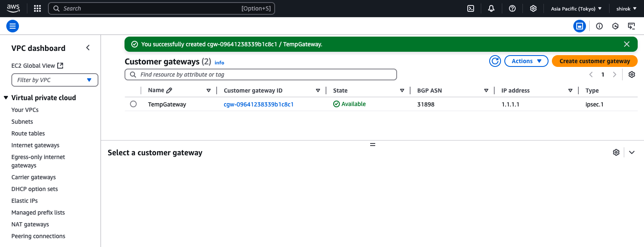Viewport: 644px width, 247px height.
Task: Open DHCP option sets in sidebar
Action: coord(34,189)
